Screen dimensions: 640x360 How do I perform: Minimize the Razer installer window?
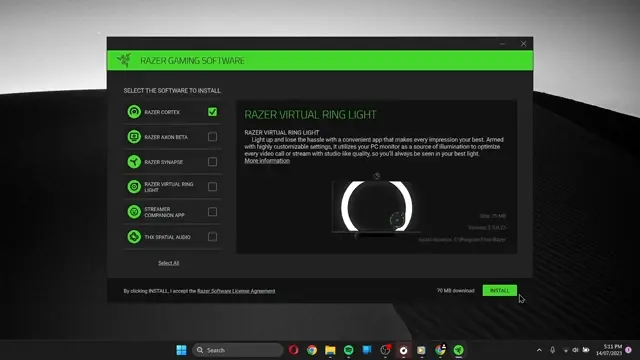[502, 44]
